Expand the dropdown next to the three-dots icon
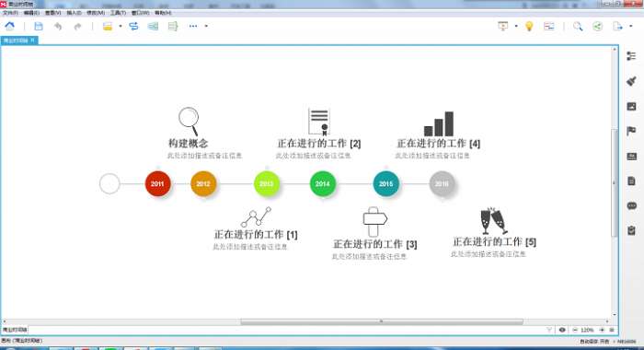Image resolution: width=644 pixels, height=350 pixels. point(206,27)
